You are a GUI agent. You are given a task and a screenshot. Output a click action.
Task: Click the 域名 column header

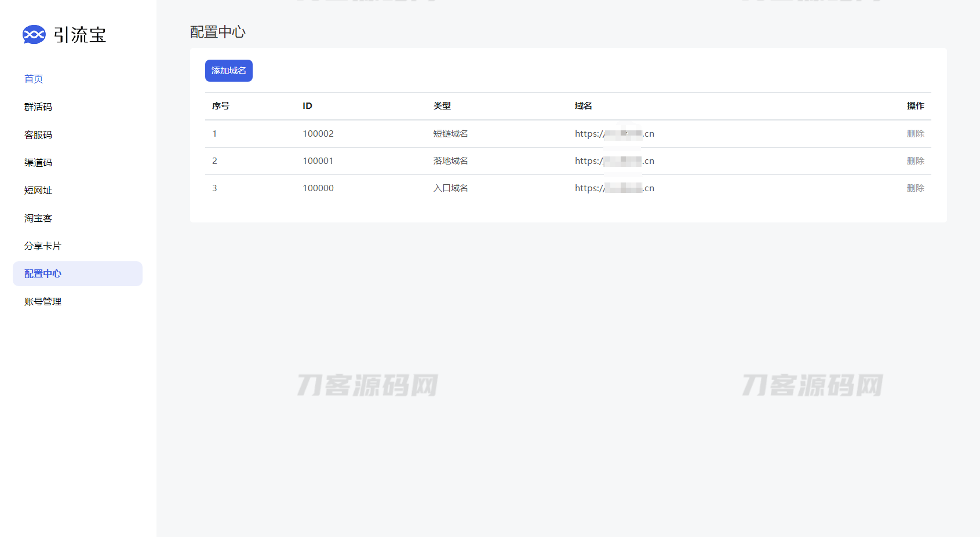click(583, 106)
